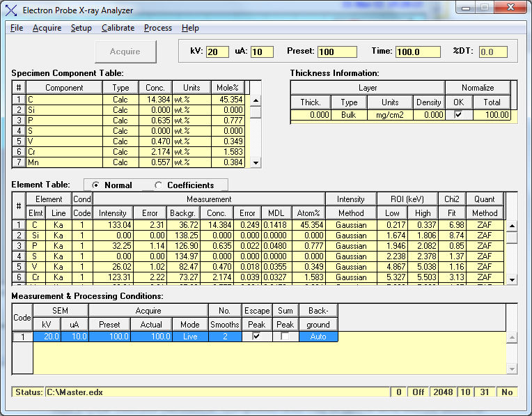532x416 pixels.
Task: Click the 133.04 intensity cell
Action: tap(113, 225)
